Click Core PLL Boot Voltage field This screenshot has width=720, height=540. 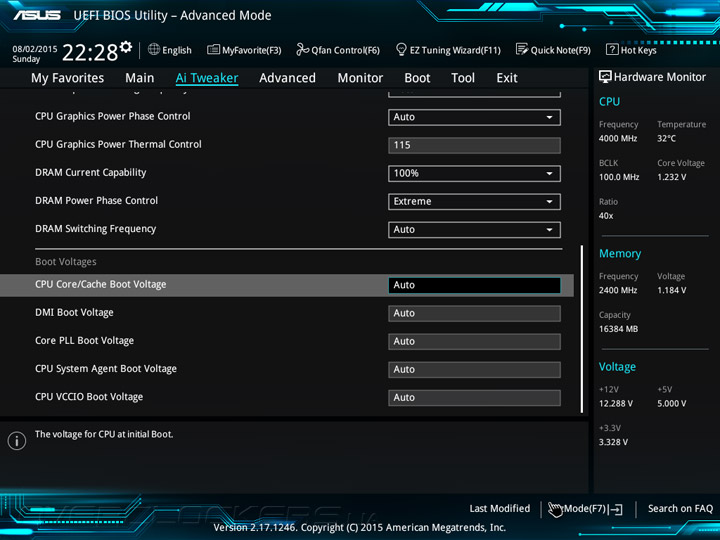(x=474, y=342)
